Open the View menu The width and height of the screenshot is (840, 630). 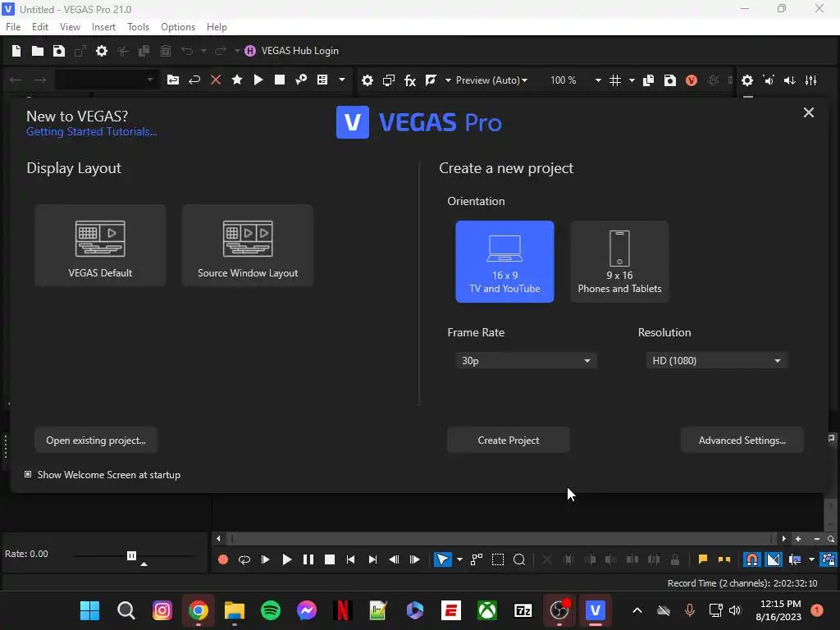pyautogui.click(x=71, y=27)
